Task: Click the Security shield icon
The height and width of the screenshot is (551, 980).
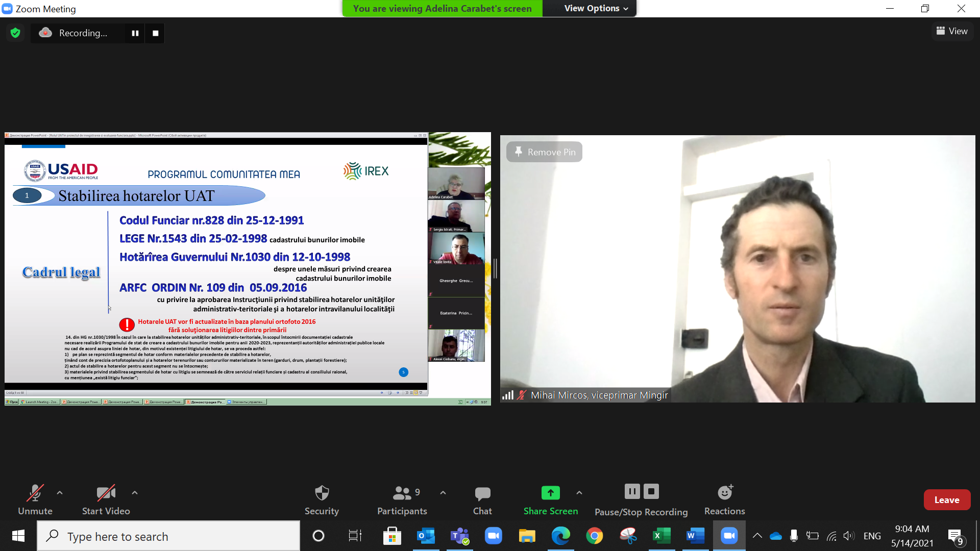Action: 322,493
